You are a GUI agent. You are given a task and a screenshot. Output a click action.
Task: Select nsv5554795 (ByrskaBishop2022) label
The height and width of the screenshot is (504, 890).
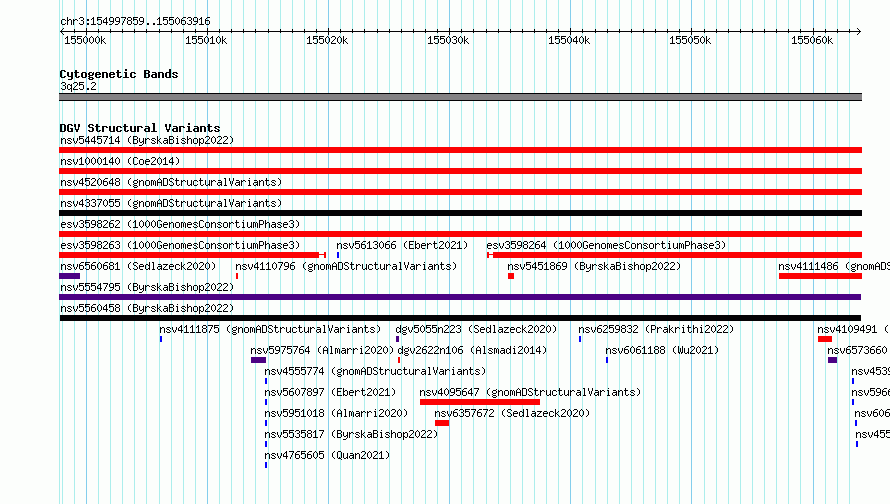pos(147,287)
